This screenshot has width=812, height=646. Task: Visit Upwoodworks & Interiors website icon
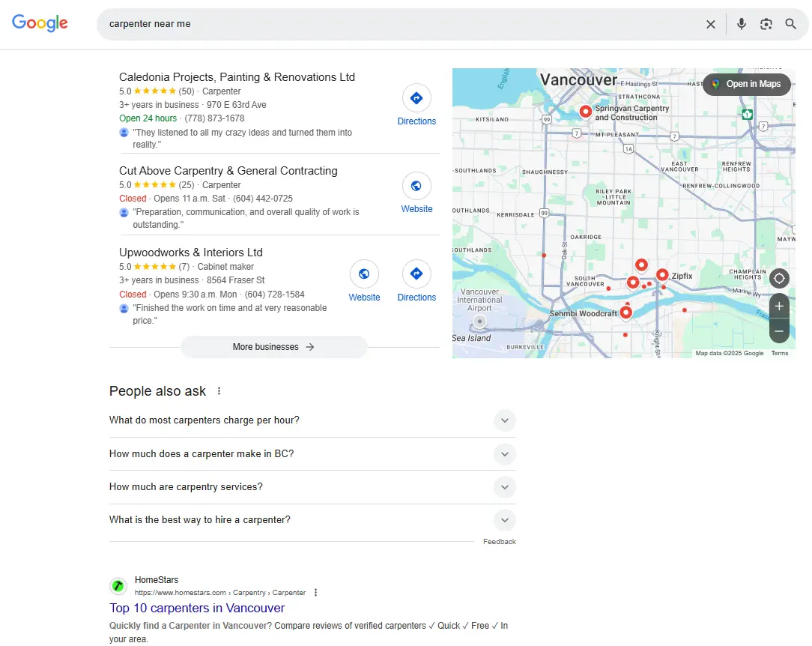click(364, 274)
